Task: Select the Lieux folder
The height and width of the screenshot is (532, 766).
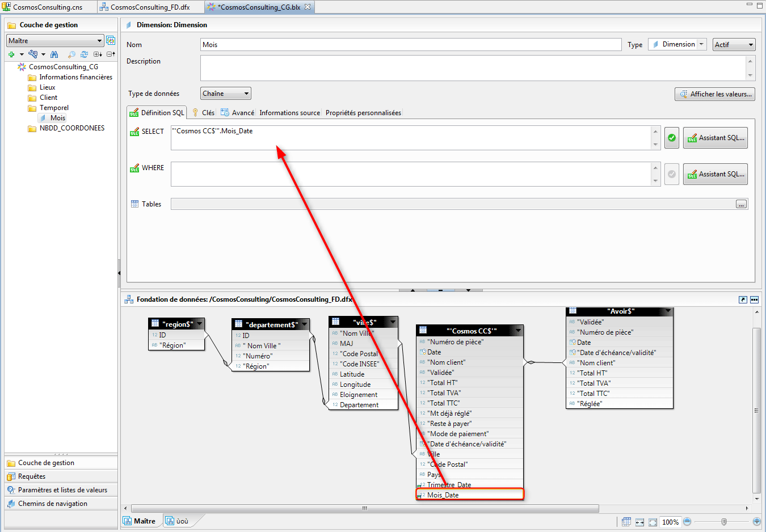Action: click(x=42, y=87)
